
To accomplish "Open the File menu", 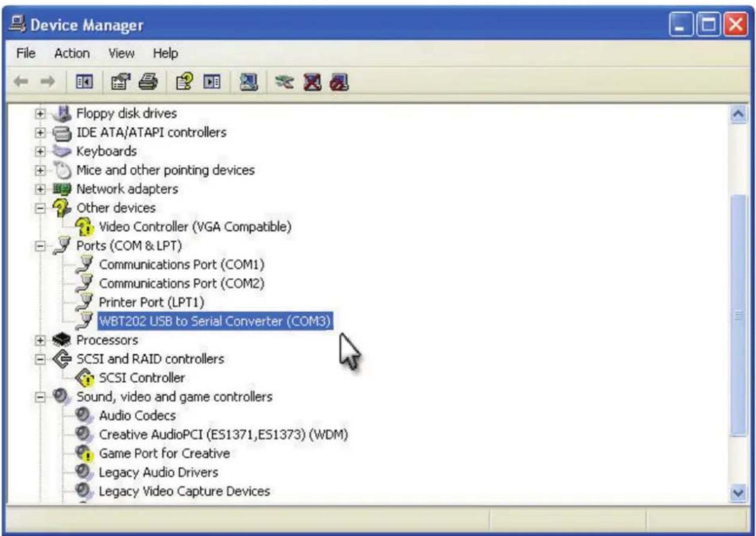I will point(25,53).
